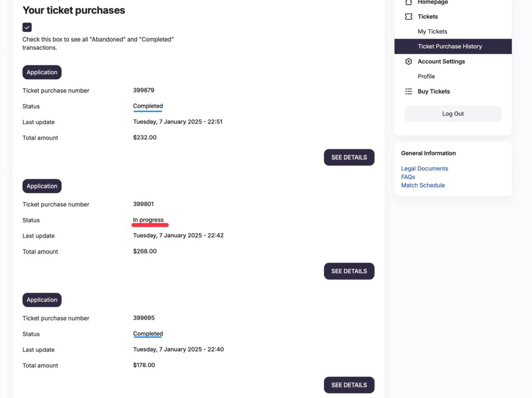Select Ticket Purchase History menu item

pos(453,47)
